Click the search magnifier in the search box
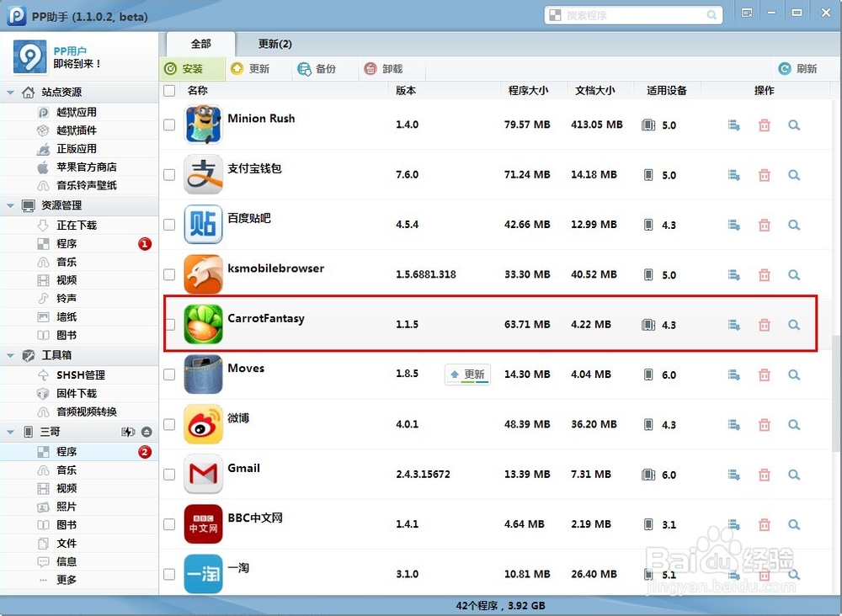The image size is (842, 616). click(x=711, y=15)
